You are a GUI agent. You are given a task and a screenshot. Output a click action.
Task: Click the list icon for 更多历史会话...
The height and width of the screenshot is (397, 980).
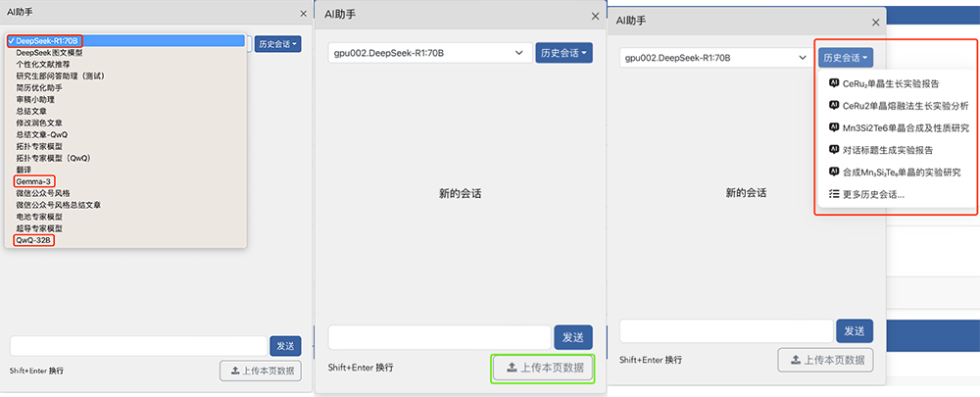tap(833, 194)
